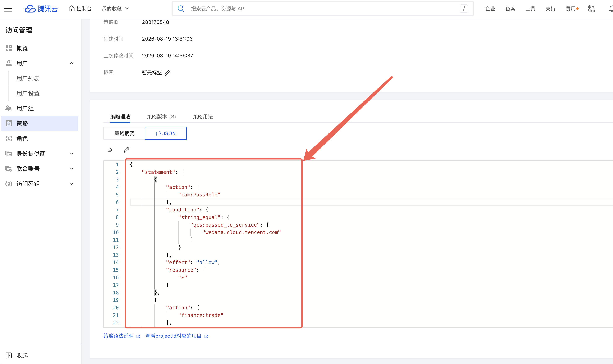The image size is (613, 364).
Task: Switch to the 策略语法 tab
Action: [120, 117]
